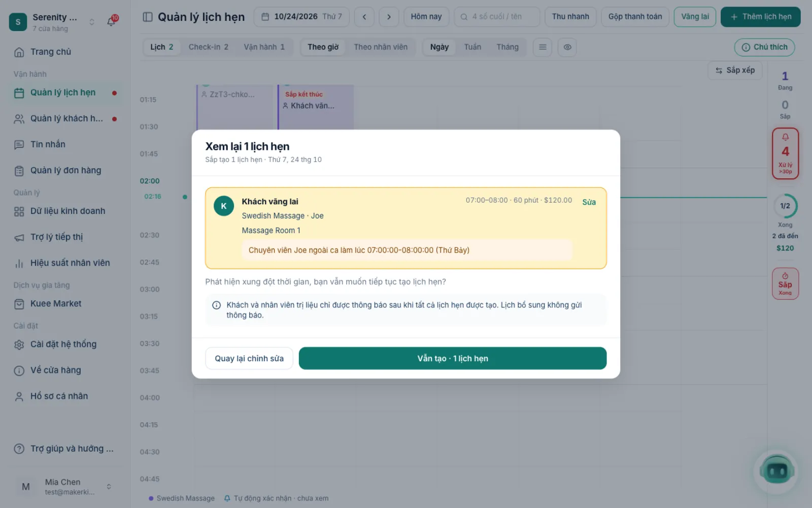Open the notifications bell icon
812x508 pixels.
click(111, 21)
